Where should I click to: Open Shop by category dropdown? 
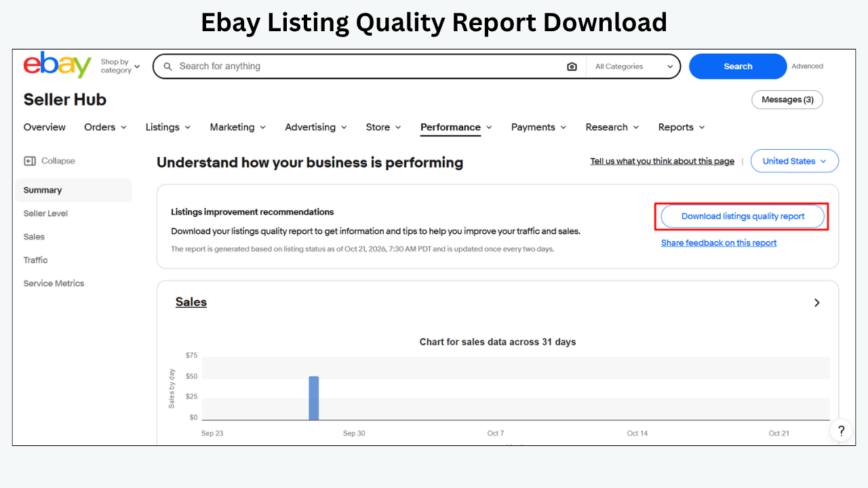point(120,66)
